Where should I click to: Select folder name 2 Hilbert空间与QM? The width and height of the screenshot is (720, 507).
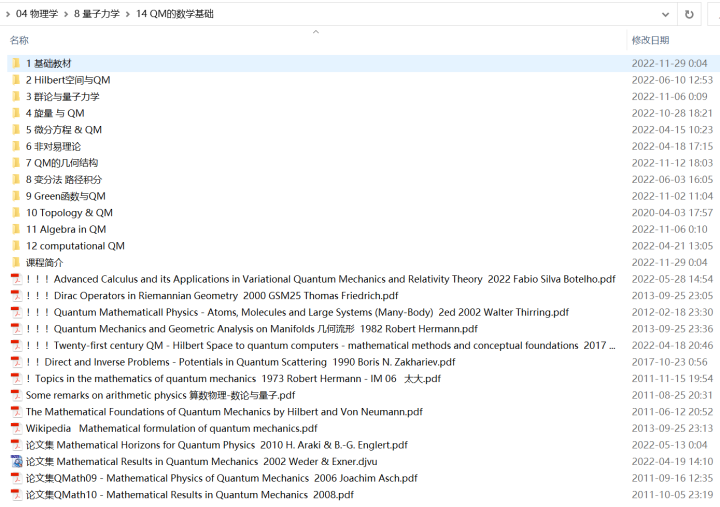68,80
